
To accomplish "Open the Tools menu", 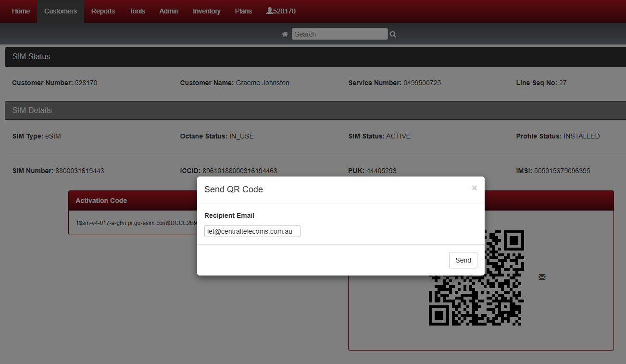I will (x=137, y=11).
